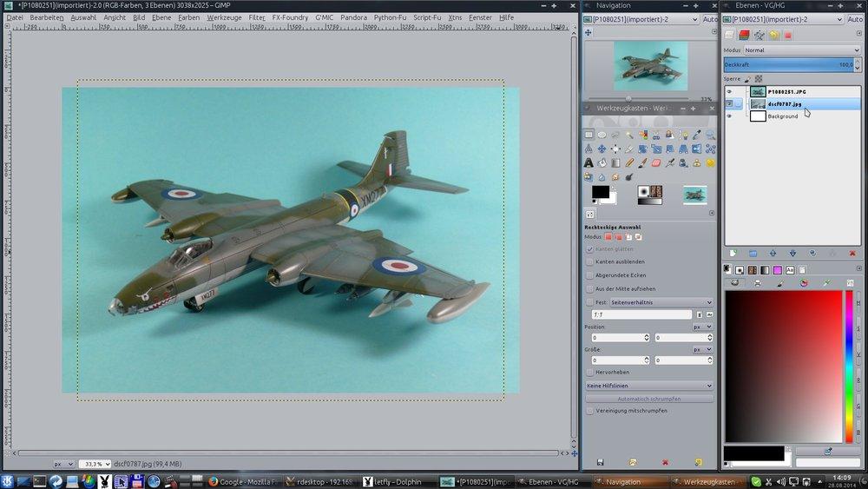Open the Bearbeiten menu
Image resolution: width=868 pixels, height=489 pixels.
(x=47, y=17)
